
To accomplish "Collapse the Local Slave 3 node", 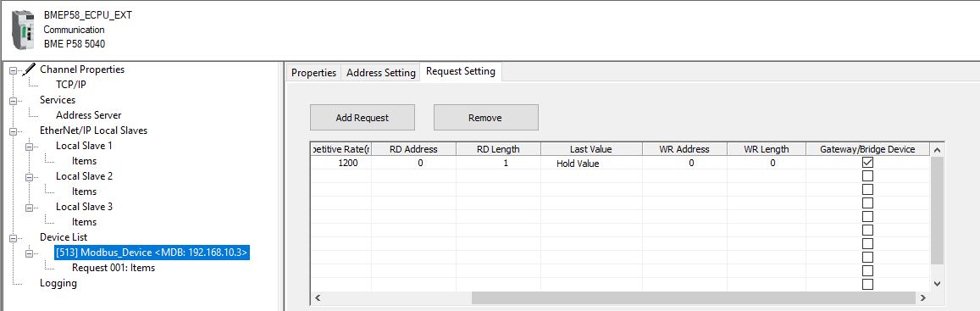I will (x=29, y=207).
